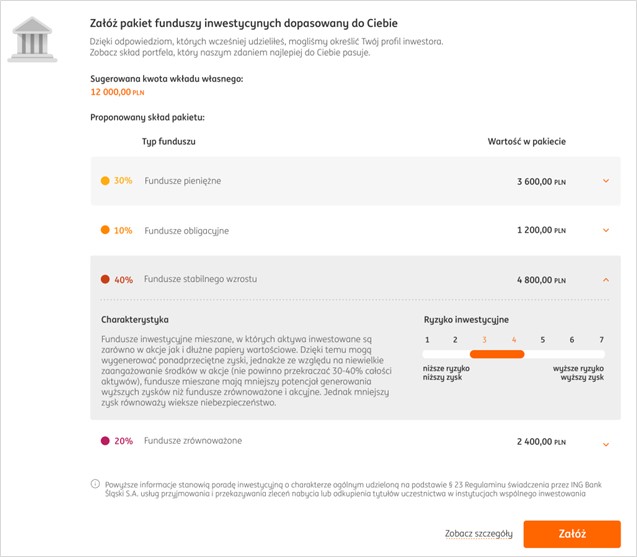
Task: Click the info icon beside the disclaimer
Action: 96,483
